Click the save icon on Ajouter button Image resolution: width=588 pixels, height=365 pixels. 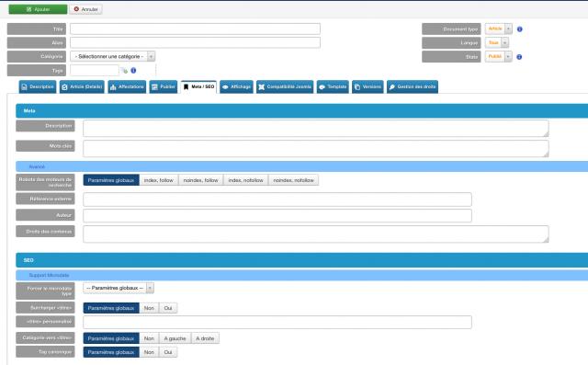tap(28, 9)
